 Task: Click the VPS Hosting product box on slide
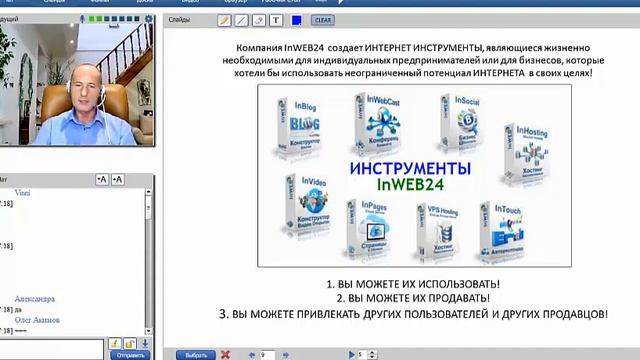pyautogui.click(x=438, y=232)
